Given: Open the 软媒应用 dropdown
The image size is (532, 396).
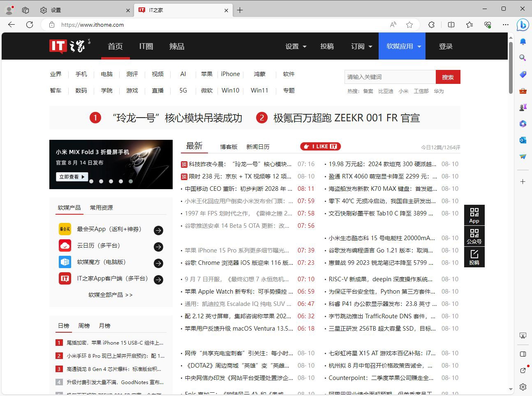Looking at the screenshot, I should point(402,46).
